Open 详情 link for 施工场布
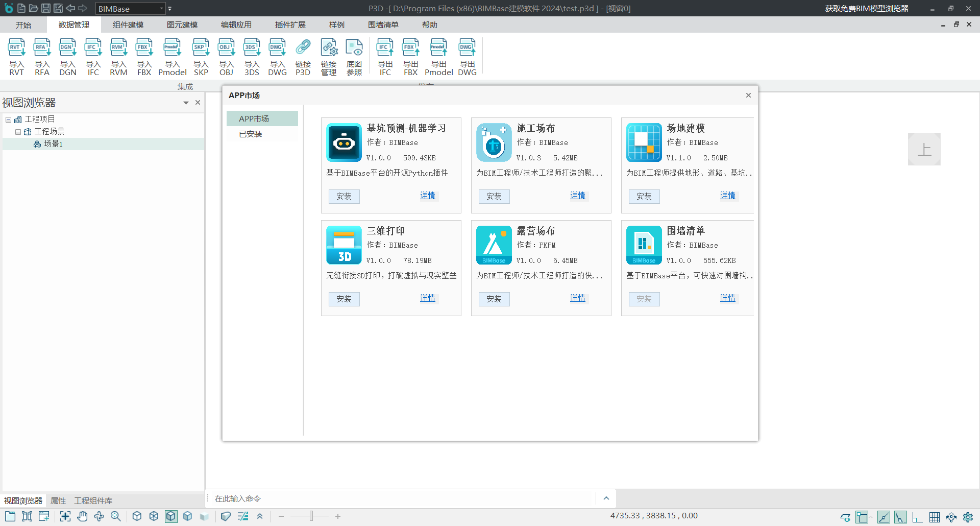980x526 pixels. pyautogui.click(x=577, y=196)
